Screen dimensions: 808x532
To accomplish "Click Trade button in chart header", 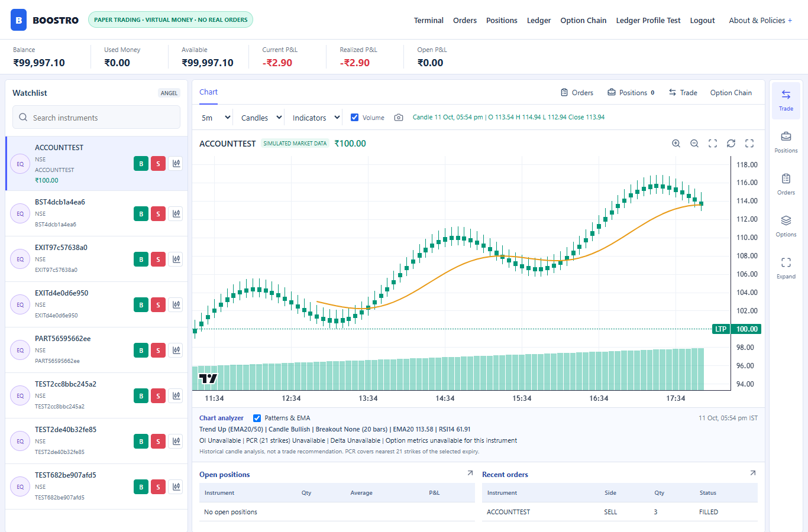I will point(683,93).
